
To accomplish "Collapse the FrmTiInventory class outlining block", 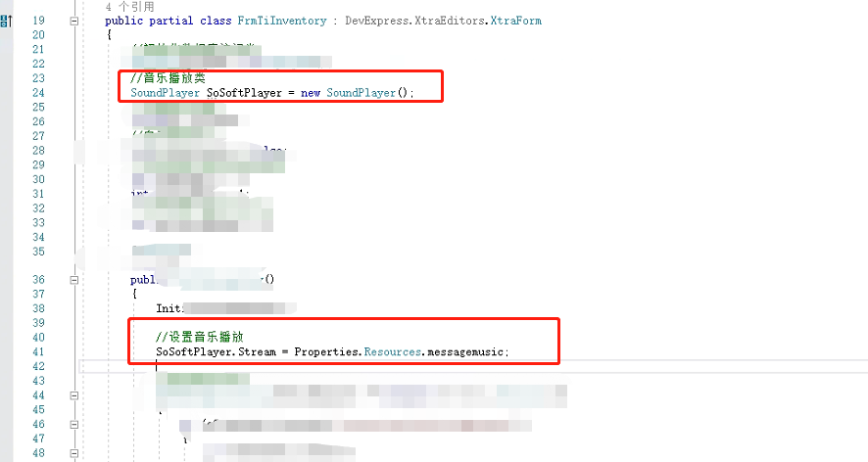I will (74, 21).
